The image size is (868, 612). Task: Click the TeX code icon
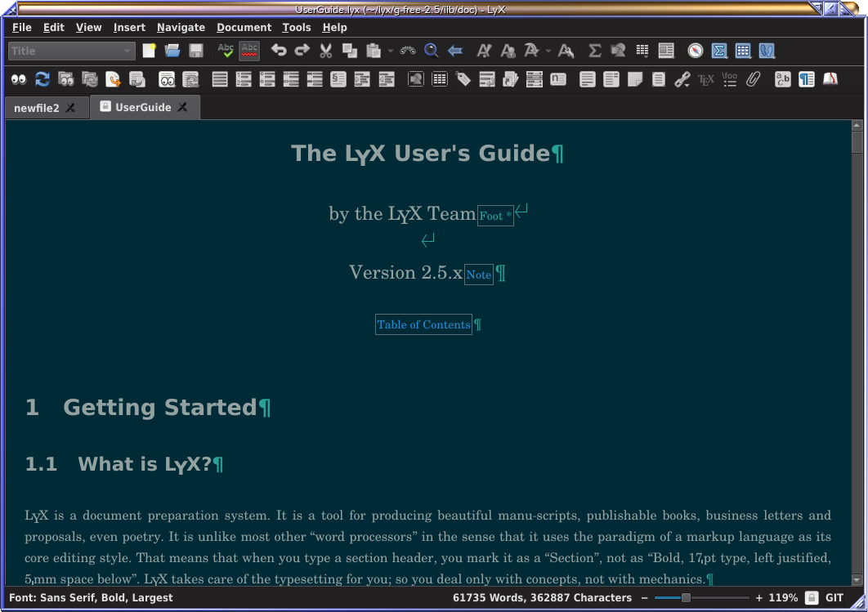(705, 79)
